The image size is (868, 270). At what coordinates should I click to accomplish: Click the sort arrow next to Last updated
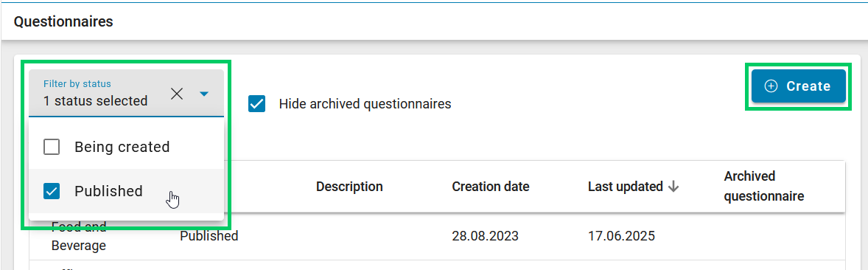tap(673, 187)
